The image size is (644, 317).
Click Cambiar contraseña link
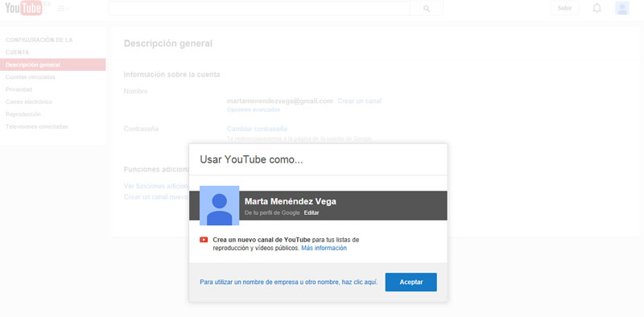(x=257, y=129)
